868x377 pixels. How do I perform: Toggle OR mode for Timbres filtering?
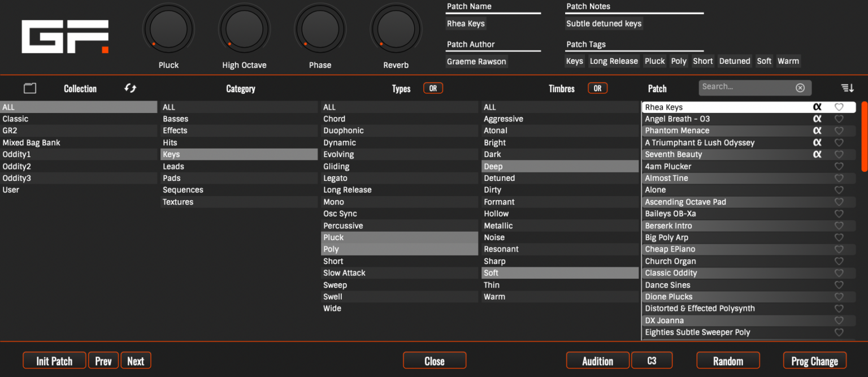[597, 88]
